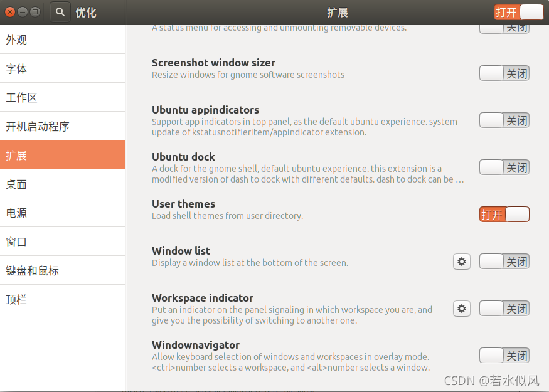549x392 pixels.
Task: Go to 开机启动程序 section
Action: (62, 126)
